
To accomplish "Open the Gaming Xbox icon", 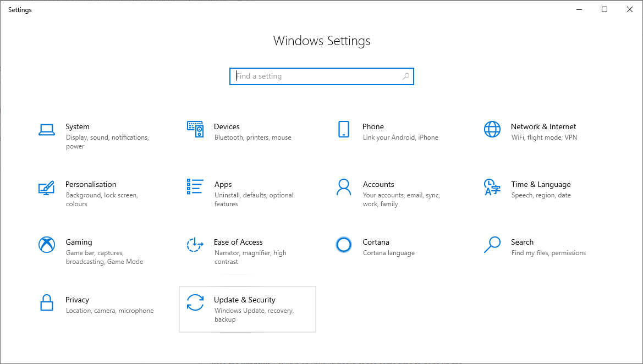I will coord(47,245).
